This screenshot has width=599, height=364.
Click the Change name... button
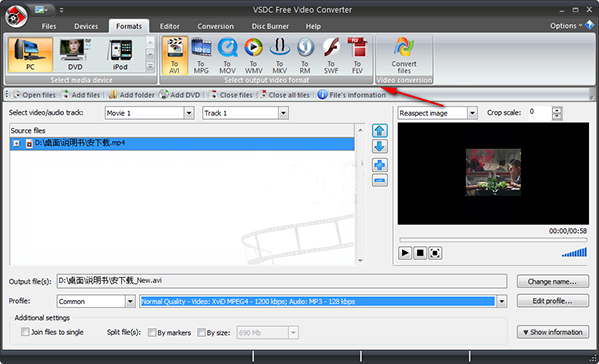click(553, 282)
